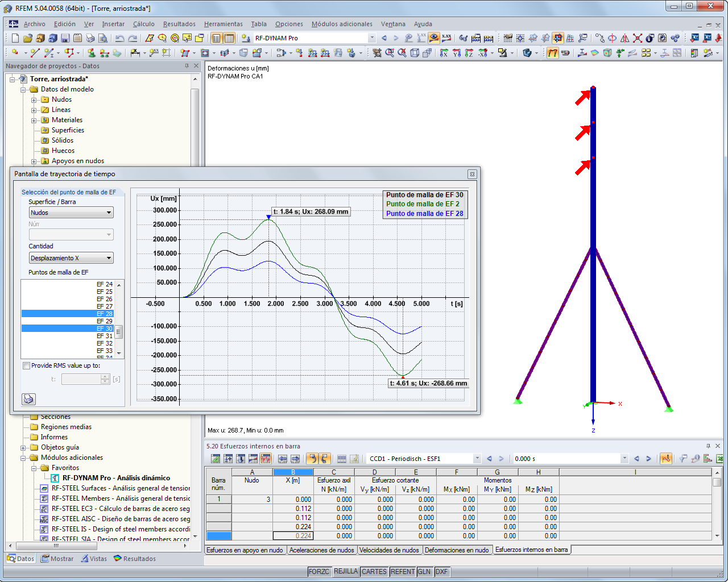Open the Aceleraciones de nudos tab
Viewport: 728px width, 582px height.
(x=322, y=550)
